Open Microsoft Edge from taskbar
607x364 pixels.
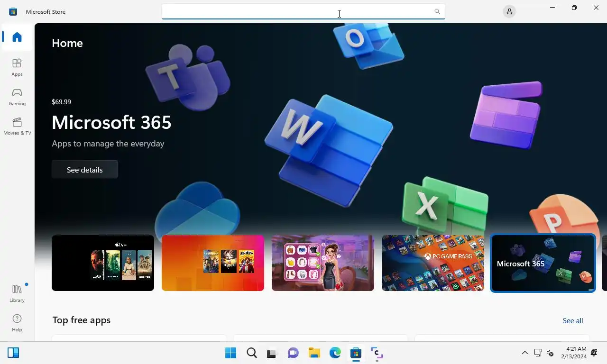(335, 353)
